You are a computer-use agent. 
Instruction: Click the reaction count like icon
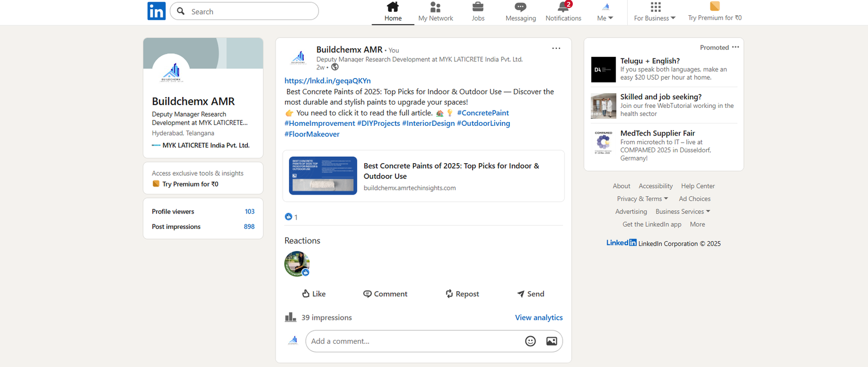289,217
